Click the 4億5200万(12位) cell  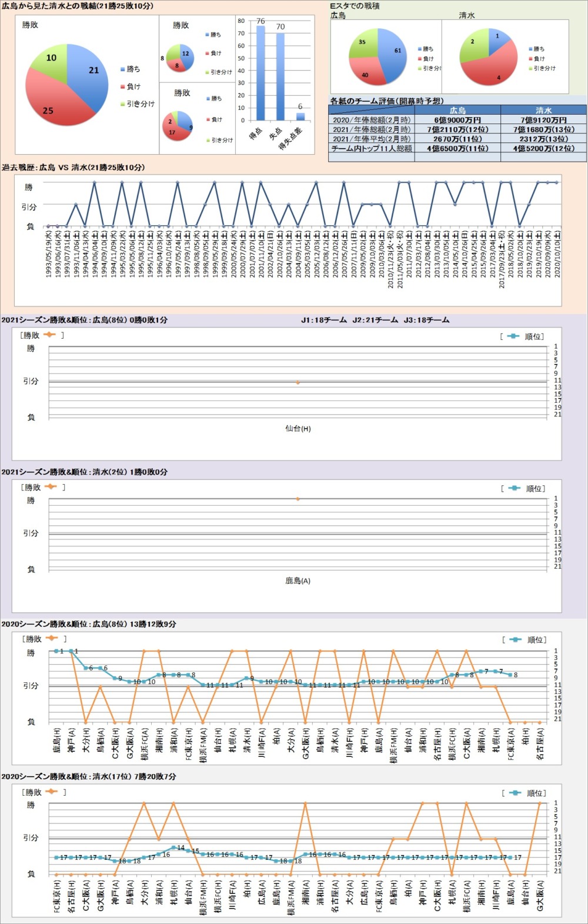point(544,149)
